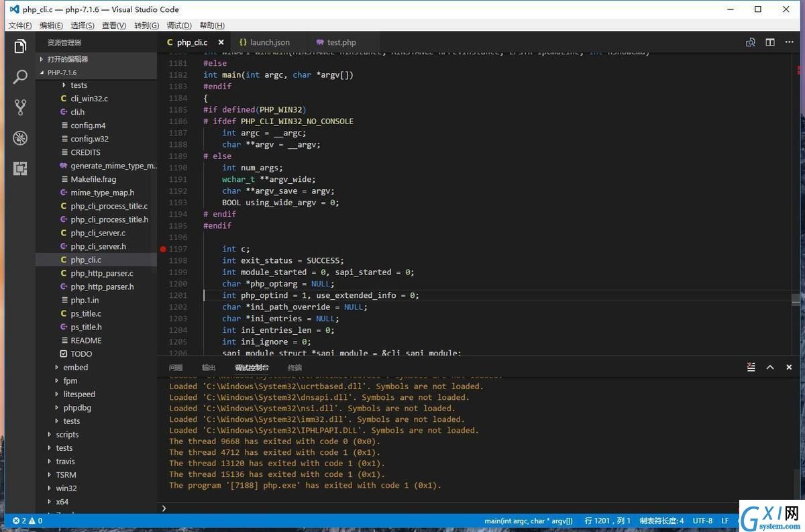This screenshot has width=805, height=532.
Task: Expand the win32 folder
Action: tap(96, 488)
